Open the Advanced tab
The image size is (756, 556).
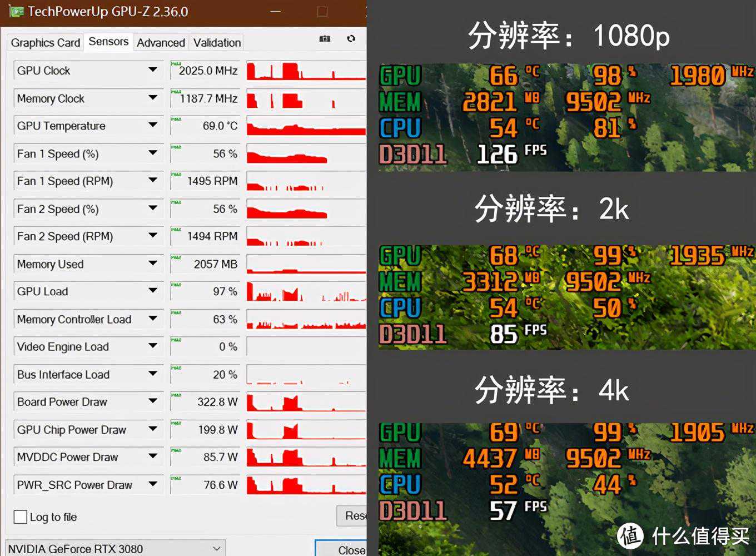[x=161, y=43]
